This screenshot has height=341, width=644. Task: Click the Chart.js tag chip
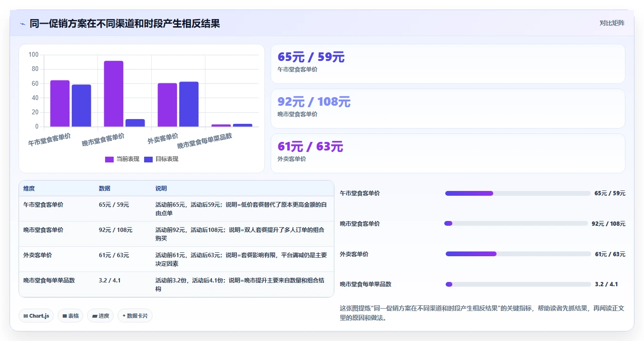tap(36, 316)
